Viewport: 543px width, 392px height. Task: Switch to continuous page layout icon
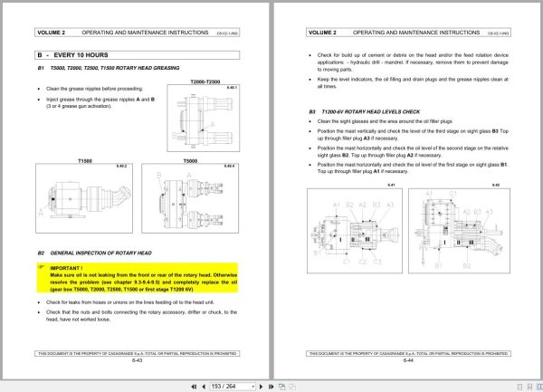(529, 387)
